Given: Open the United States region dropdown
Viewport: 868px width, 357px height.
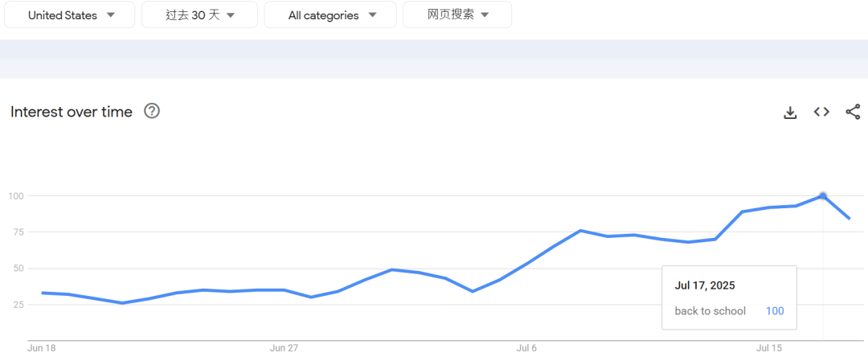Looking at the screenshot, I should 70,15.
